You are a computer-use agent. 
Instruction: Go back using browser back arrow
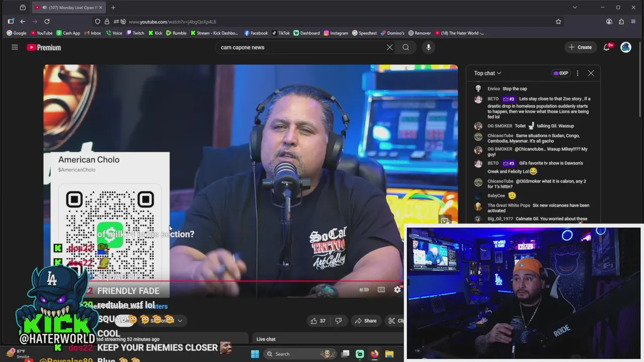(x=23, y=22)
